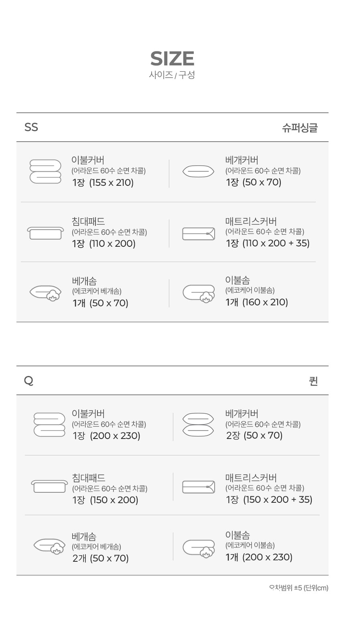Click the SS mattress cover icon
The image size is (345, 644).
199,234
